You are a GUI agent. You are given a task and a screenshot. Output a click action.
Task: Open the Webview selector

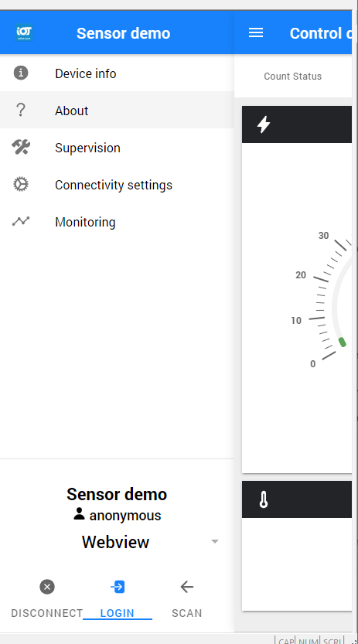pos(117,542)
